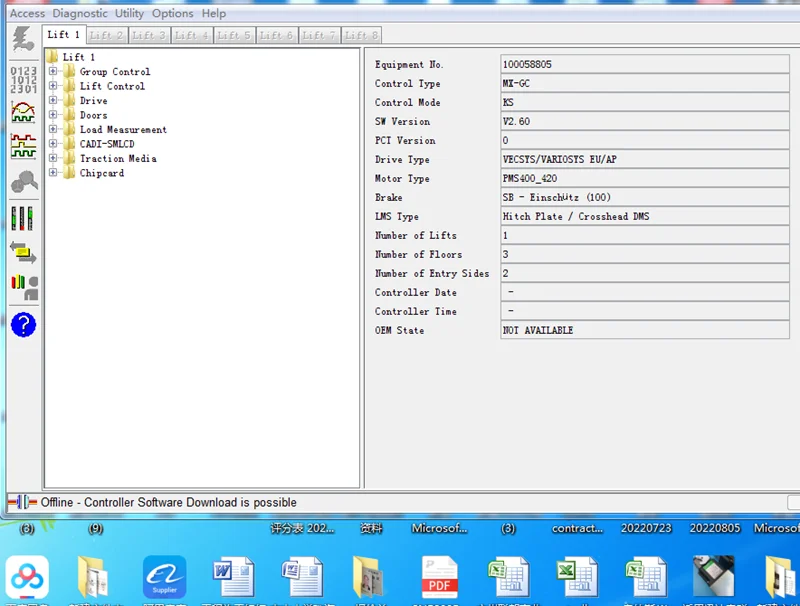Click the data transfer arrows icon
This screenshot has height=606, width=800.
click(x=23, y=252)
